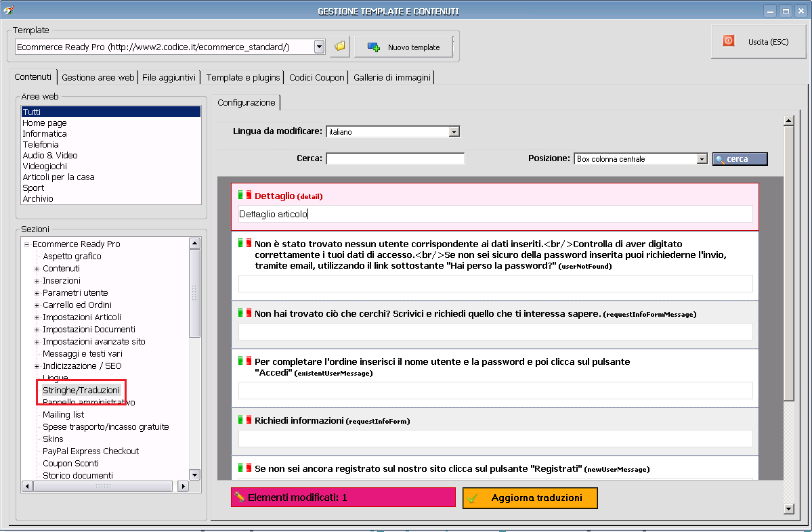Select Spese trasporto/incasso gratuite section

[106, 427]
